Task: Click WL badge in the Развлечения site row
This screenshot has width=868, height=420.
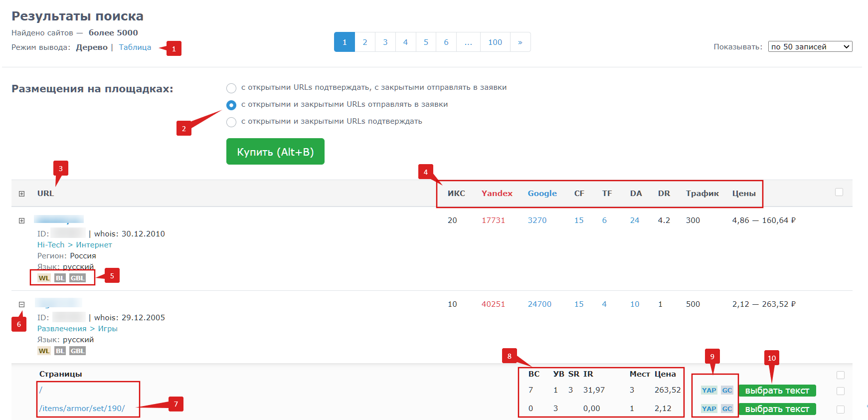Action: tap(44, 351)
